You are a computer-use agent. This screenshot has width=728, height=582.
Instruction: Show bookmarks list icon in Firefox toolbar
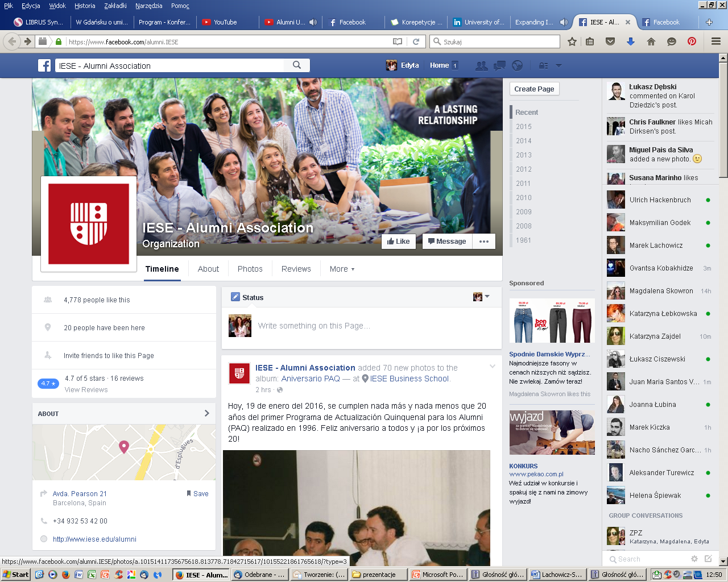(x=590, y=41)
